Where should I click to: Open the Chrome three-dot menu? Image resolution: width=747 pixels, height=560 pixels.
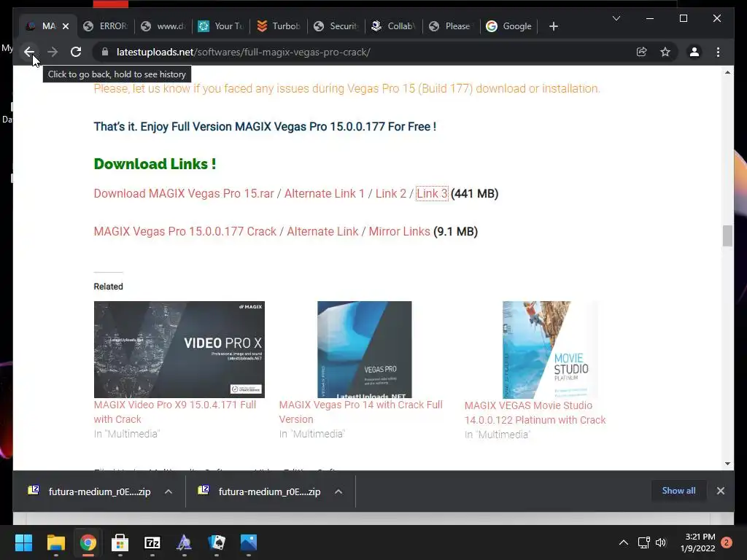pos(718,52)
